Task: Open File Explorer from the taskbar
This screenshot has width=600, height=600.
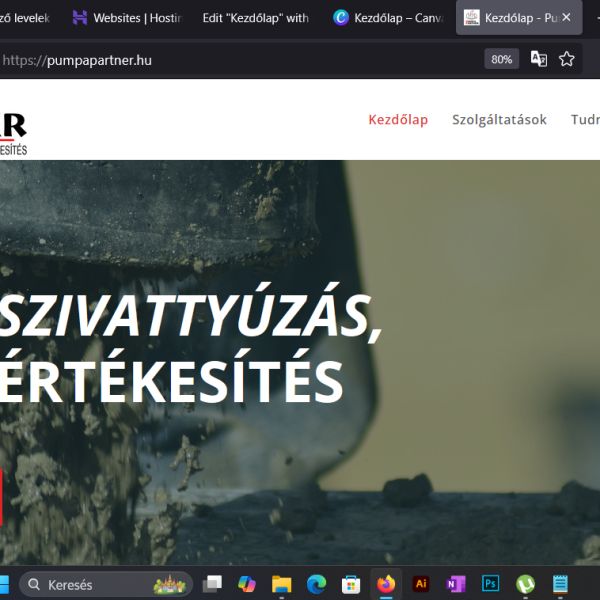Action: (281, 584)
